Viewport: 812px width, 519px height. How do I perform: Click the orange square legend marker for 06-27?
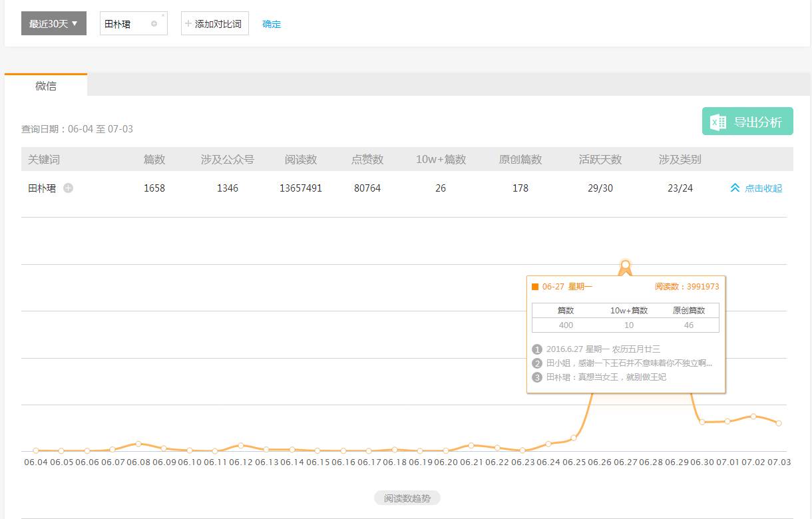tap(535, 287)
